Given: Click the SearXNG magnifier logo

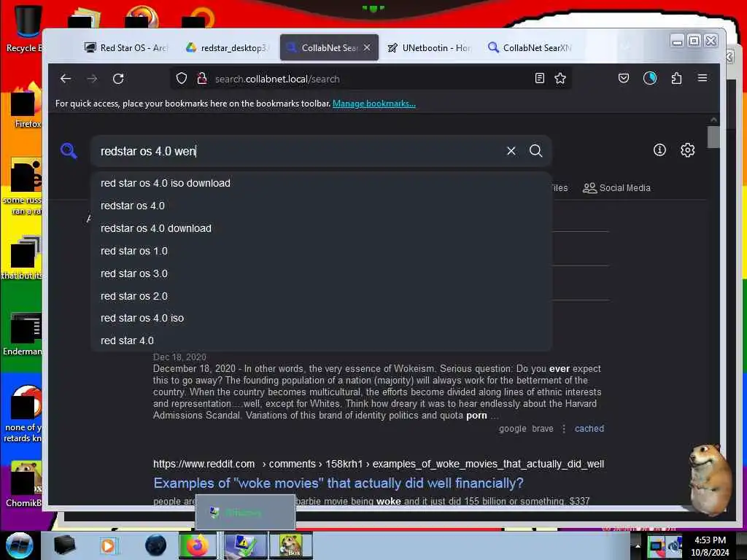Looking at the screenshot, I should (69, 151).
